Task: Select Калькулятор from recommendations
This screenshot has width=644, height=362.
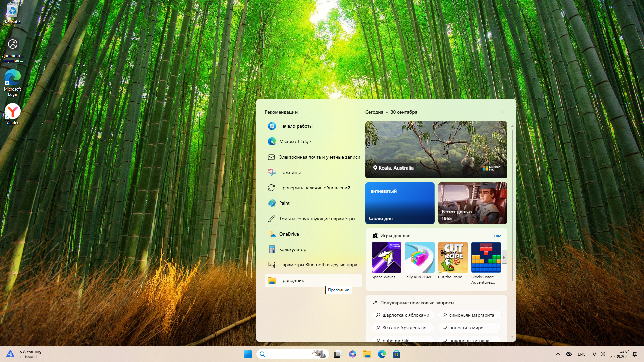Action: click(292, 249)
